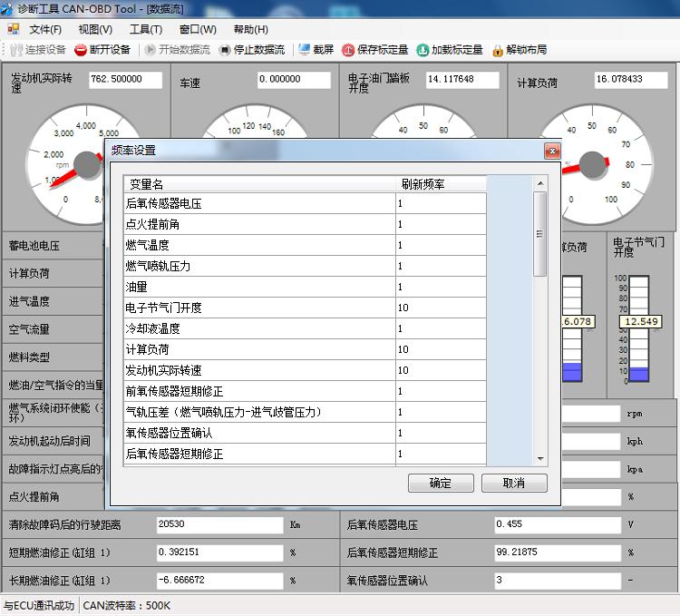
Task: Click the 连接设备 connect device icon
Action: pos(16,50)
